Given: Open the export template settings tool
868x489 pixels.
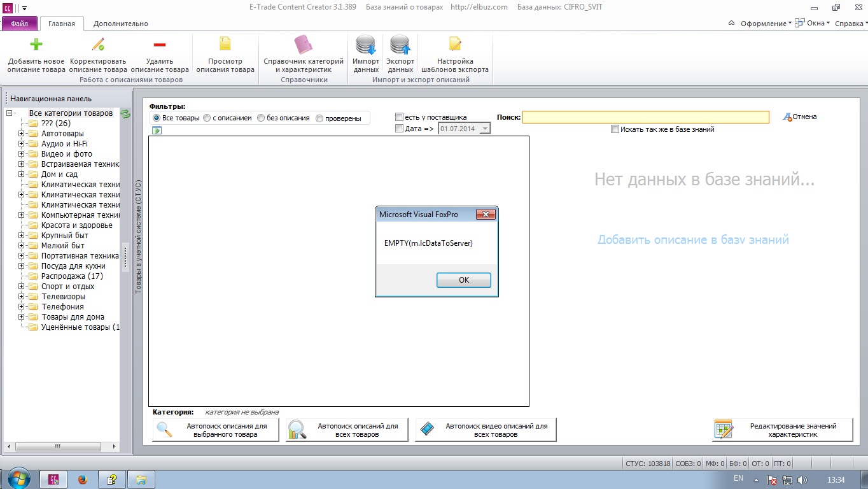Looking at the screenshot, I should pos(454,45).
